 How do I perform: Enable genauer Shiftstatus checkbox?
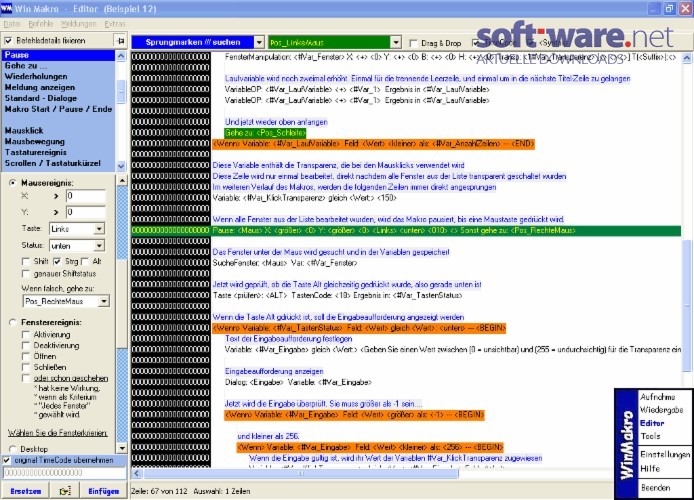tap(26, 274)
